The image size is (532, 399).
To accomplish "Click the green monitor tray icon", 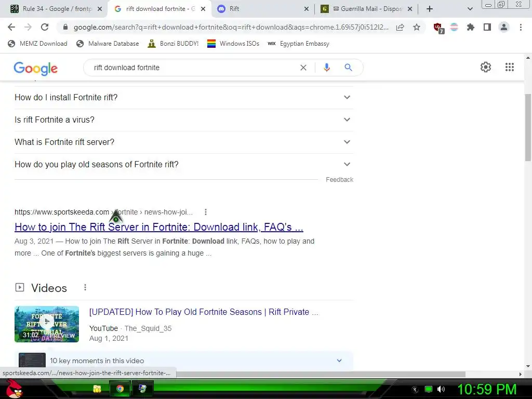I will [429, 389].
